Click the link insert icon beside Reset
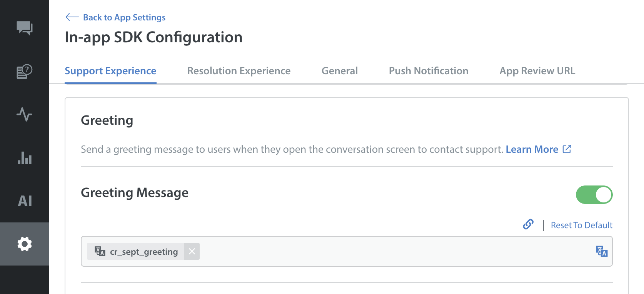The width and height of the screenshot is (644, 294). (x=528, y=224)
